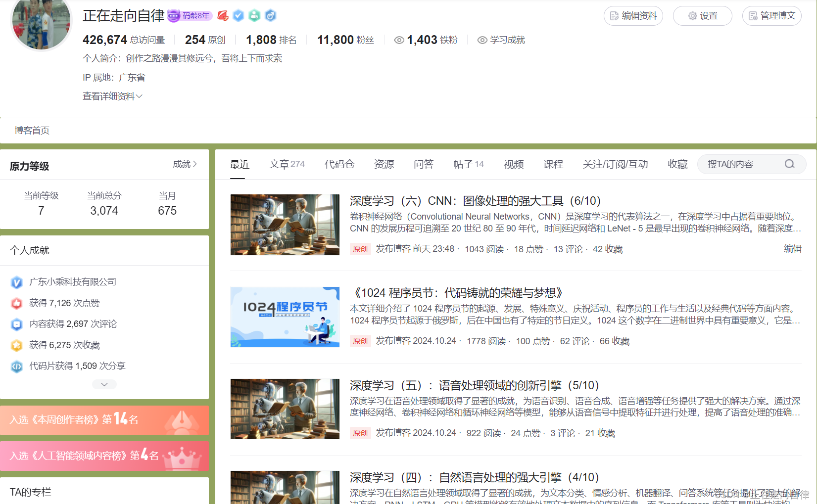
Task: Toggle visibility eye icon beside 铁粉
Action: click(x=399, y=40)
